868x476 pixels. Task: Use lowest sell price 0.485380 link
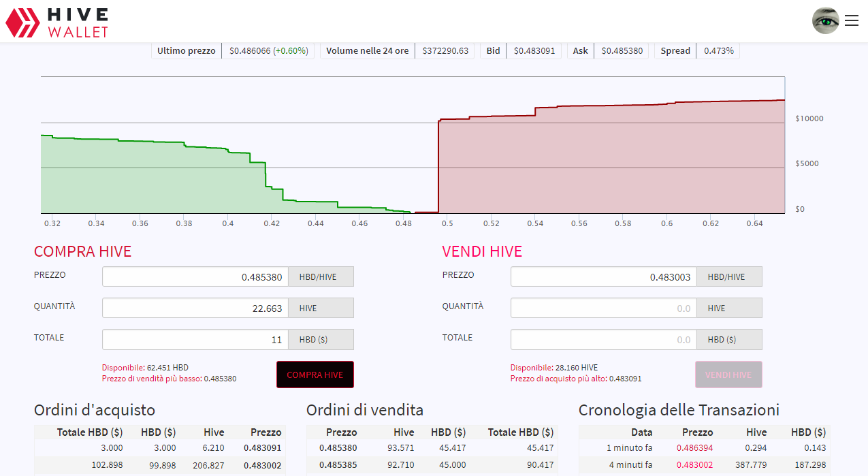(x=170, y=379)
